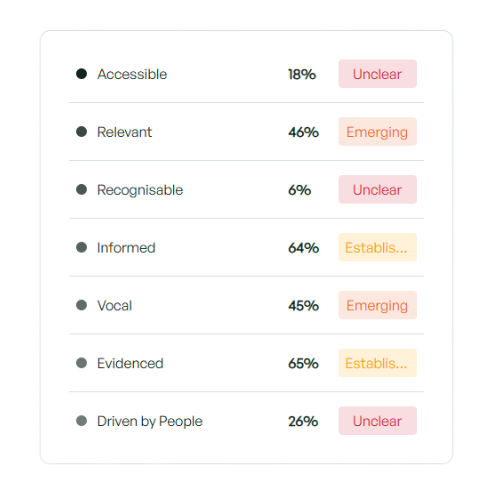This screenshot has width=500, height=500.
Task: Select the Accessible label
Action: [132, 74]
